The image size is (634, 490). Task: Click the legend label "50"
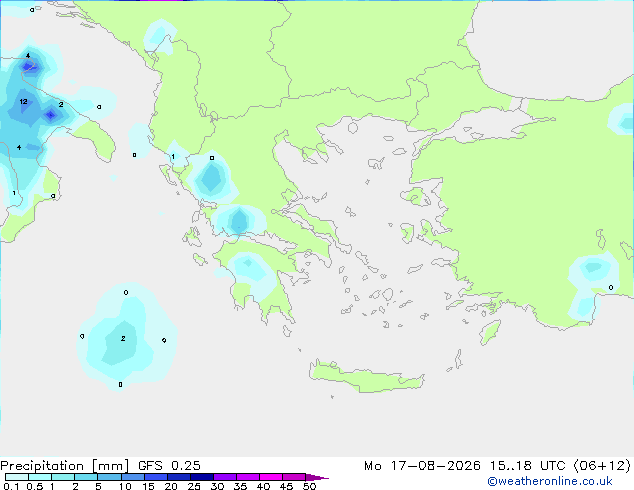(310, 486)
